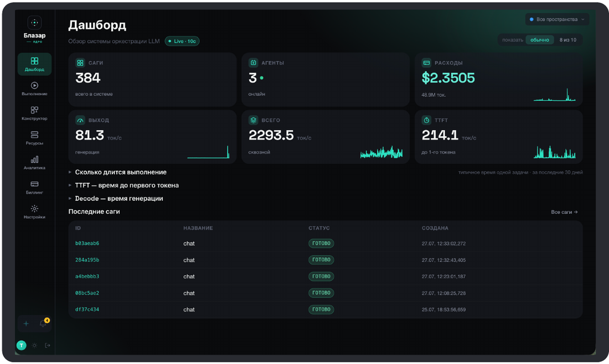Open the Биллинг card icon
Screen dimensions: 609x364
(34, 184)
